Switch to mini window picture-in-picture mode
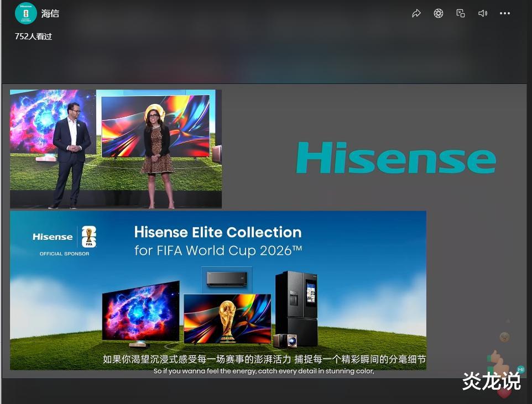 coord(461,13)
